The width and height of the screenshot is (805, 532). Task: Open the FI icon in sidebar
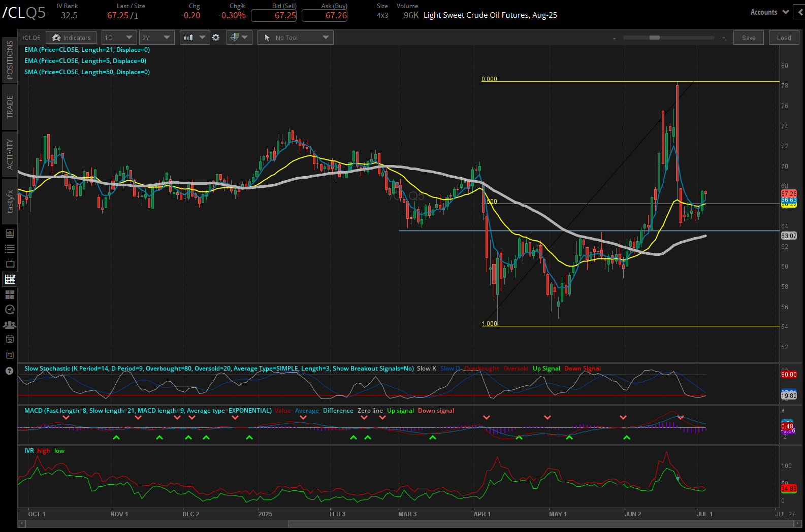pos(10,355)
